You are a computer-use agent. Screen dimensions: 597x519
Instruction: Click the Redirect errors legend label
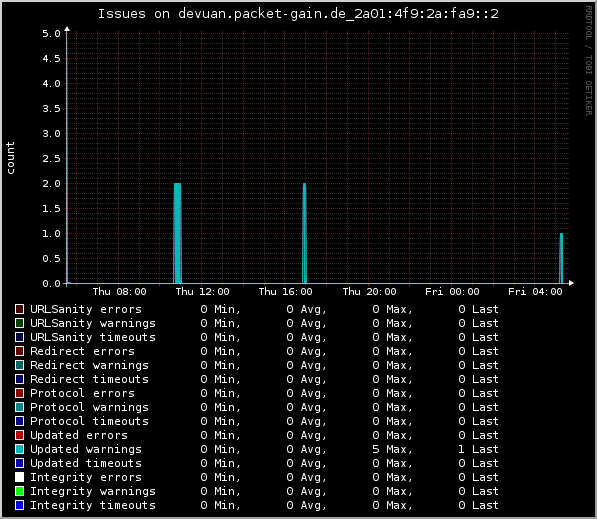[82, 351]
